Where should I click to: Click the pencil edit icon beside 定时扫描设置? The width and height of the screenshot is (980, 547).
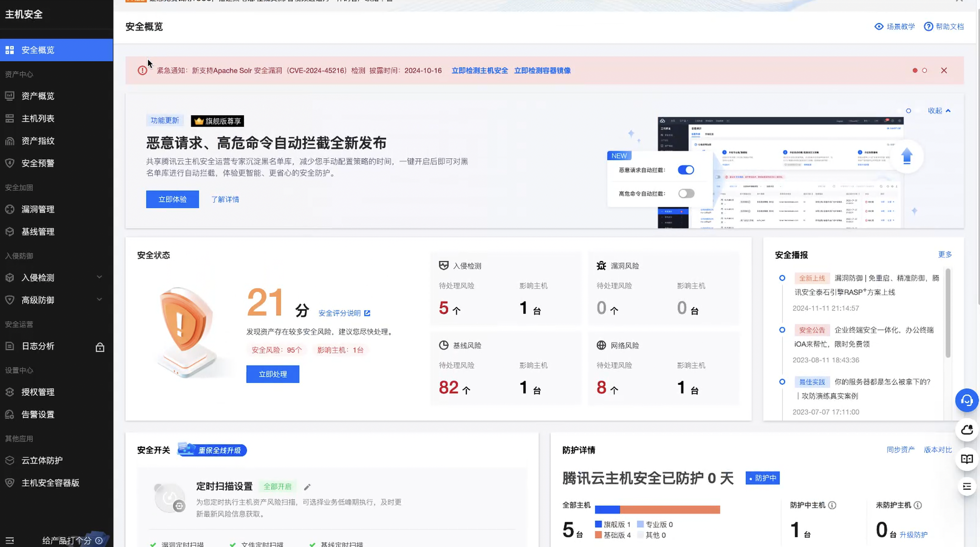pos(307,487)
